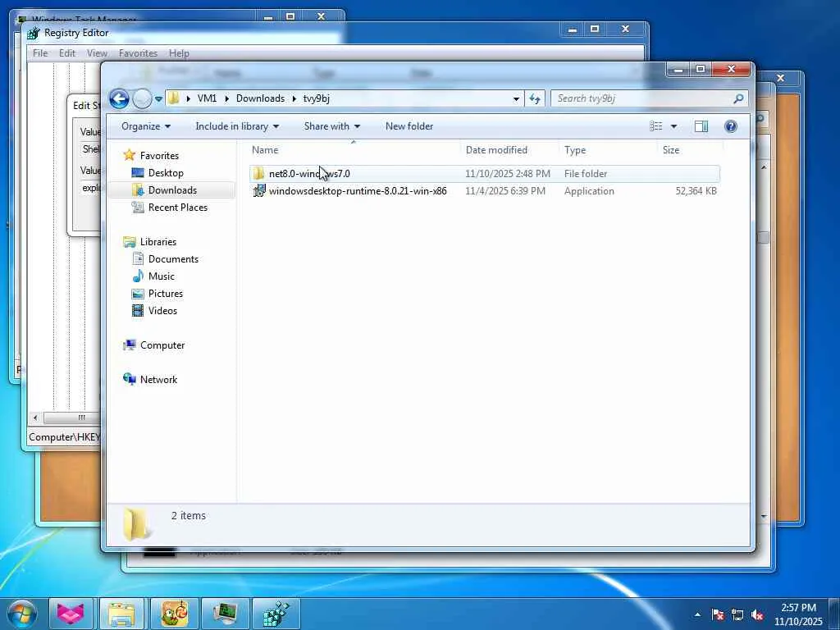Open the Include in library menu
The image size is (840, 630).
click(x=237, y=126)
